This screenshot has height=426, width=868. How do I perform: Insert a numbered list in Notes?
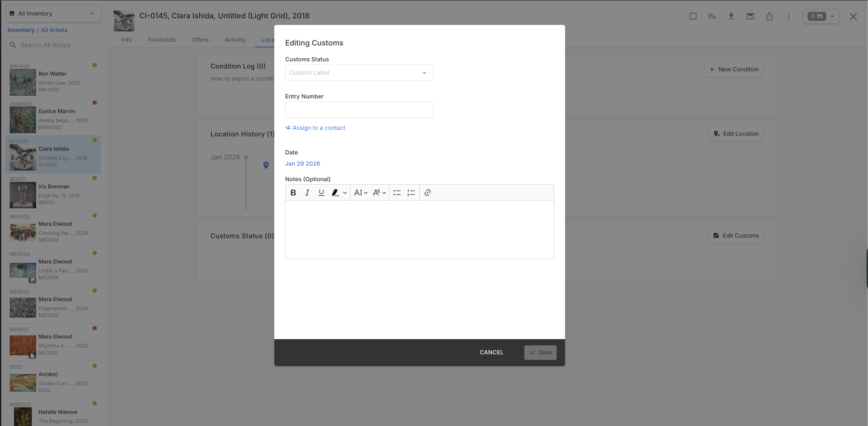[410, 192]
